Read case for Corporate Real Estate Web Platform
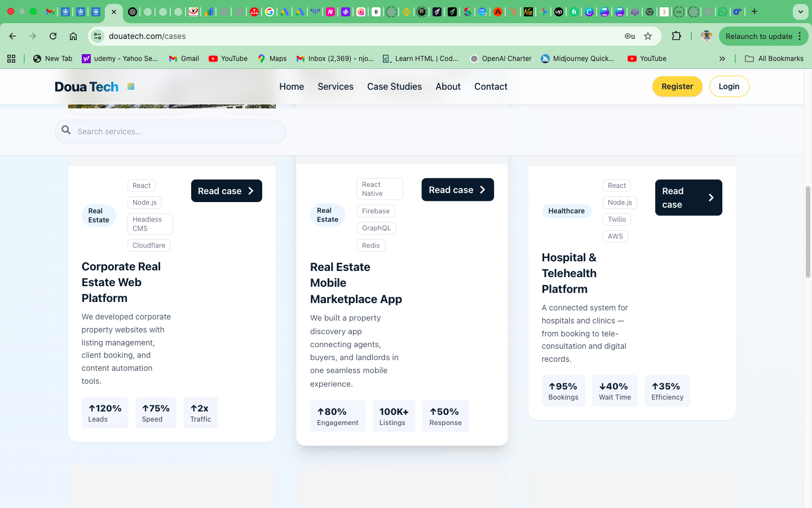The width and height of the screenshot is (812, 508). 226,191
